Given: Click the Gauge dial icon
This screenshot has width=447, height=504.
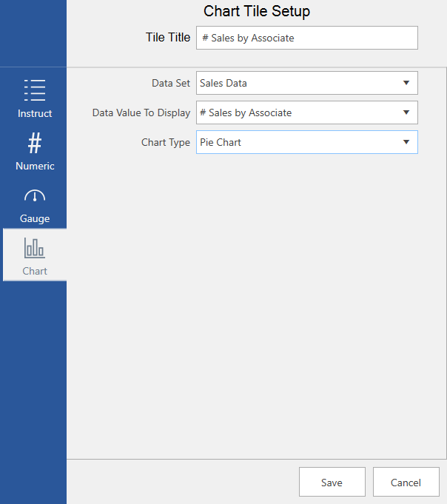Looking at the screenshot, I should click(35, 196).
